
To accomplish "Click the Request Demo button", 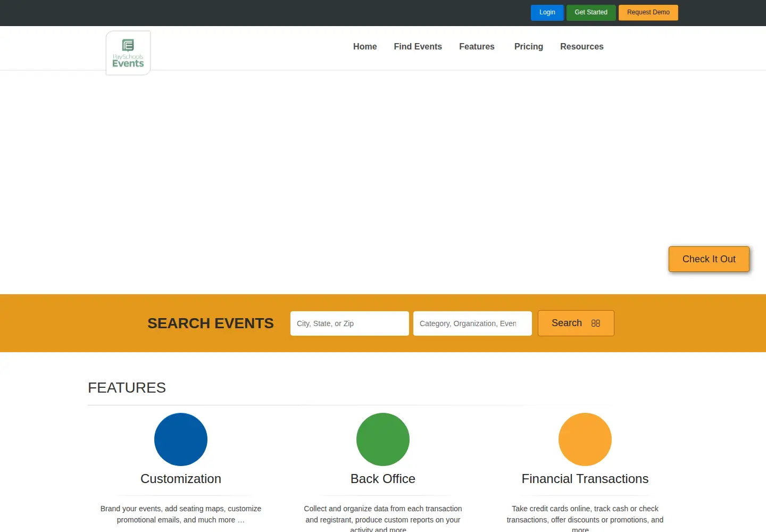I will point(648,12).
